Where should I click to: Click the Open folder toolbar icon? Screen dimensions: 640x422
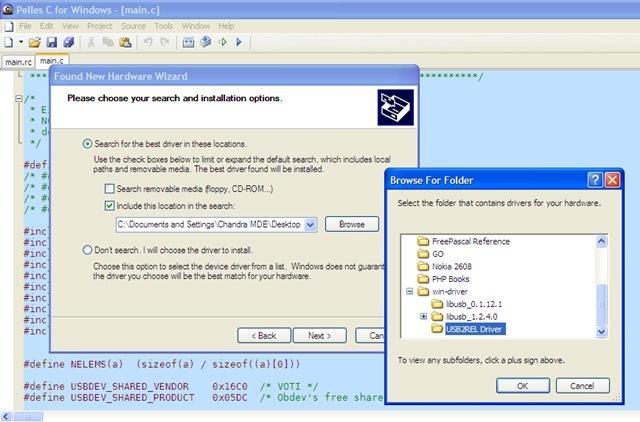(x=34, y=42)
